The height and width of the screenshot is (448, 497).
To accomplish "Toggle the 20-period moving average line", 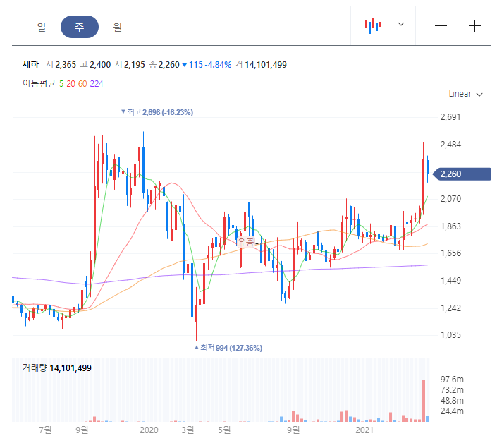I will pos(70,83).
